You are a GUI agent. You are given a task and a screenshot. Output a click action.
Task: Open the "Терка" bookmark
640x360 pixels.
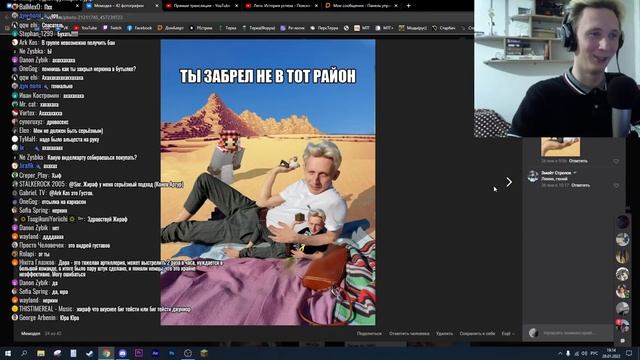coord(227,28)
